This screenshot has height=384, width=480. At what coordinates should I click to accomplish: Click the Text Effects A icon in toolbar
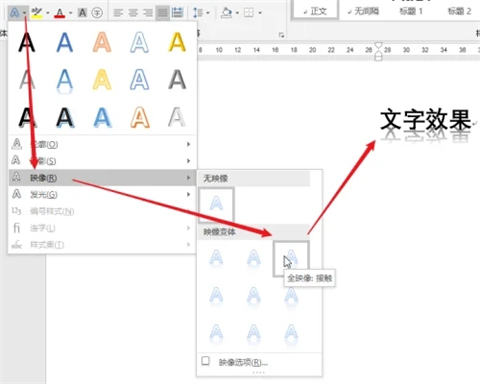(x=14, y=13)
